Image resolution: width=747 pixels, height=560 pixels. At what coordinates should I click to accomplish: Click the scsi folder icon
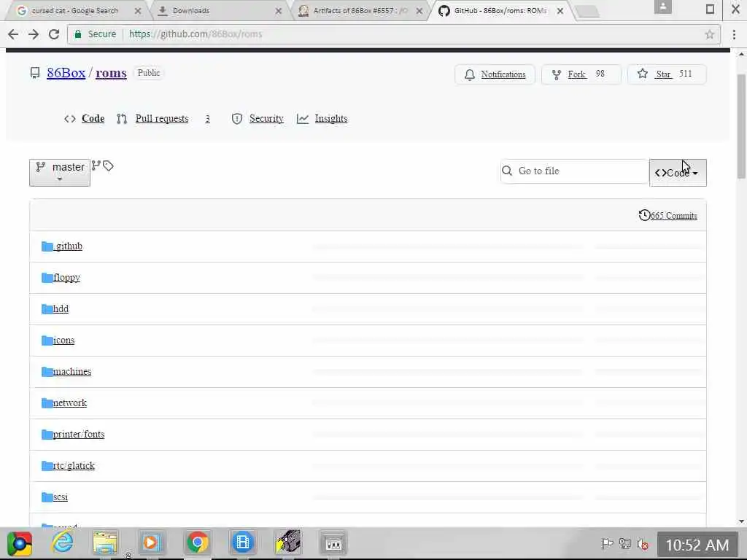point(47,497)
